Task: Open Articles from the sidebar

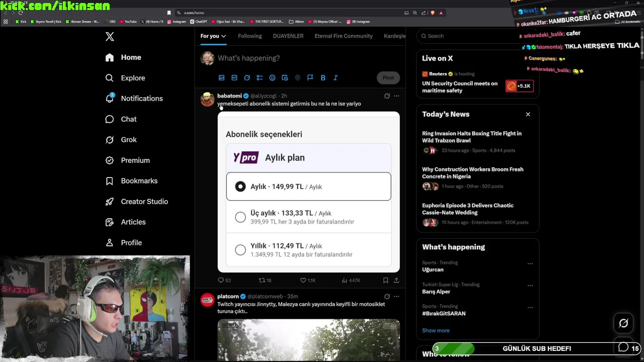Action: pos(125,222)
